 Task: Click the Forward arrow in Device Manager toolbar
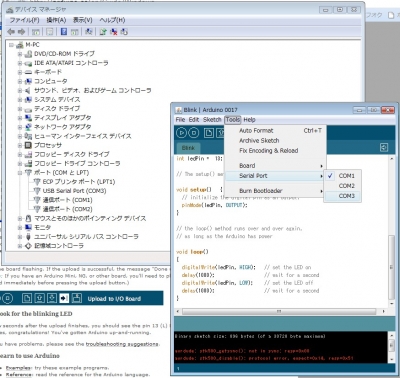[22, 32]
